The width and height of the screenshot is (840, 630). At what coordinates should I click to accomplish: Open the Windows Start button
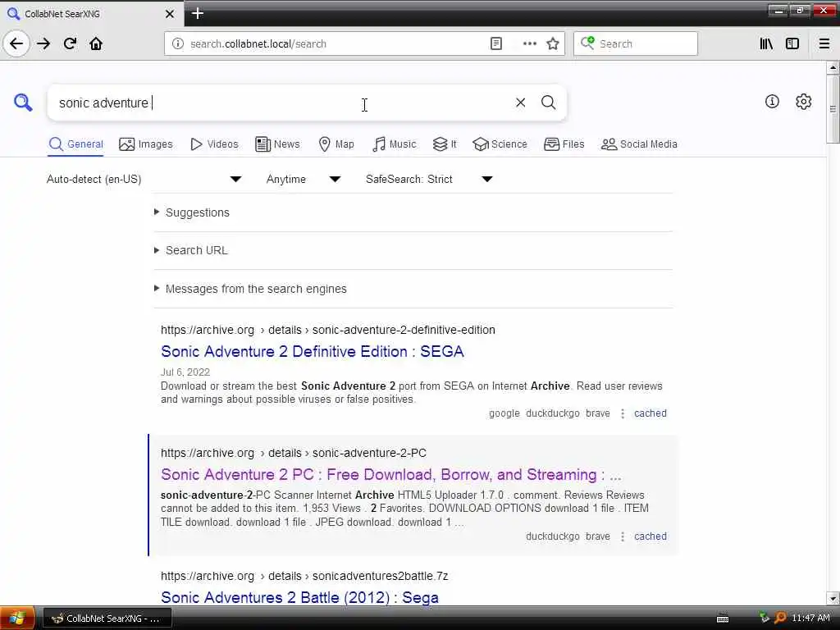pyautogui.click(x=18, y=619)
